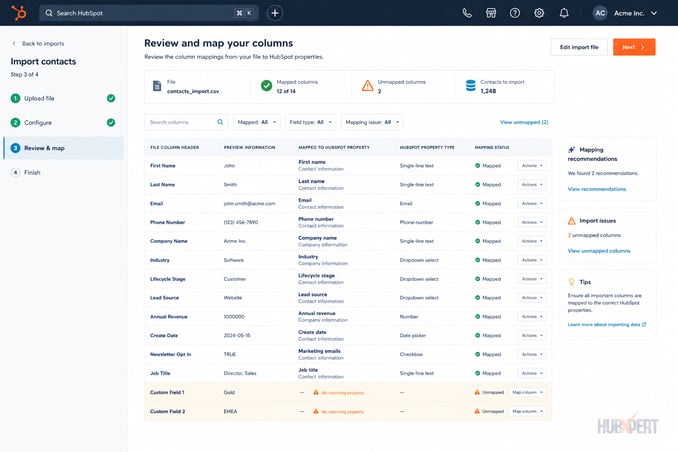
Task: Open the notifications bell
Action: 564,13
